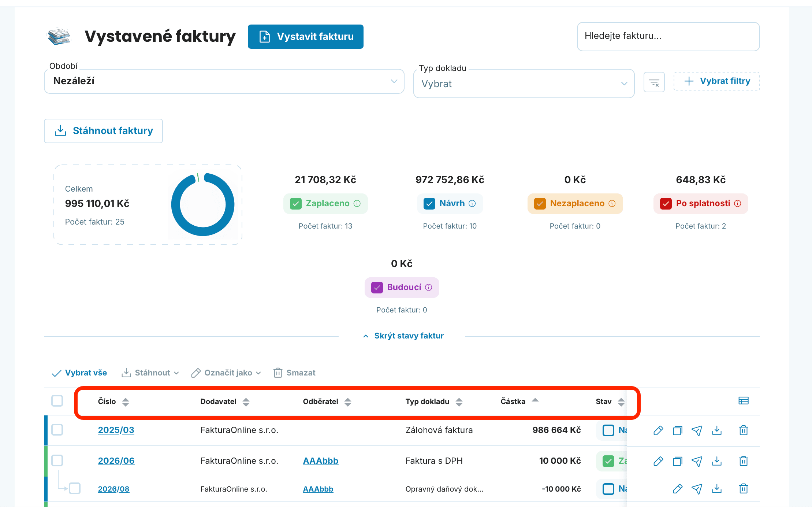Viewport: 812px width, 507px height.
Task: Delete invoice 2025/03 using trash icon
Action: [x=743, y=430]
